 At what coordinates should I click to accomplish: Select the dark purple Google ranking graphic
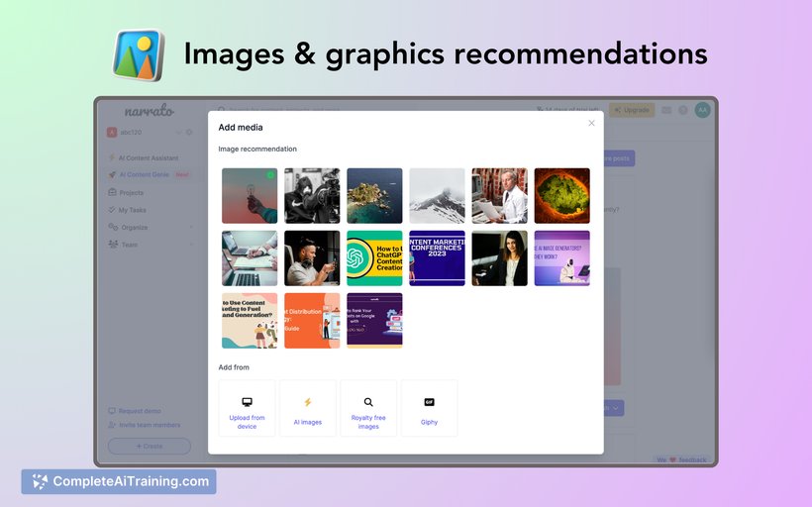click(x=374, y=321)
